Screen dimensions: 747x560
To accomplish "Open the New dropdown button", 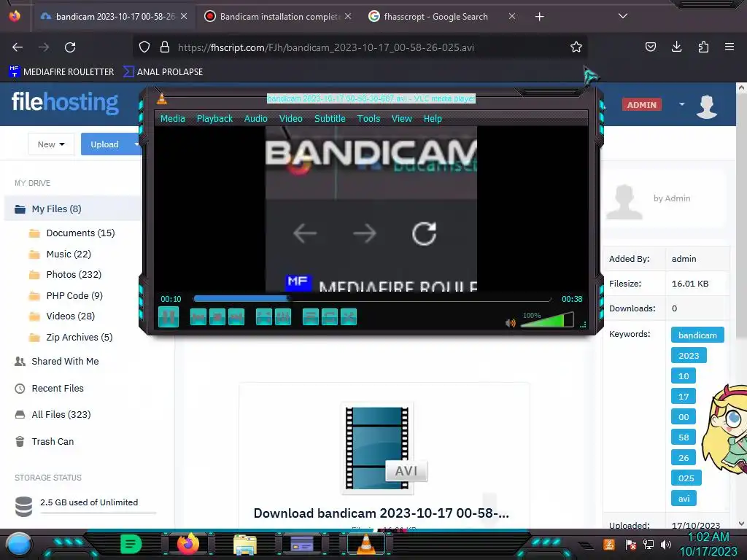I will pyautogui.click(x=51, y=144).
